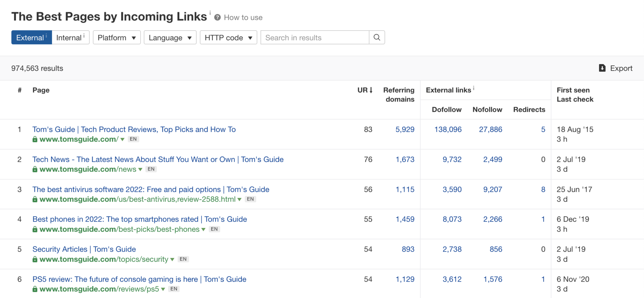This screenshot has width=644, height=298.
Task: Click How to use link
Action: tap(243, 18)
